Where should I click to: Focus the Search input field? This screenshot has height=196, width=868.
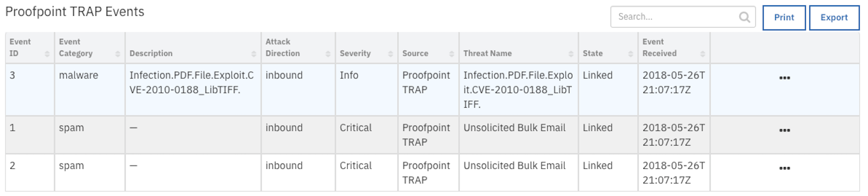click(x=683, y=17)
